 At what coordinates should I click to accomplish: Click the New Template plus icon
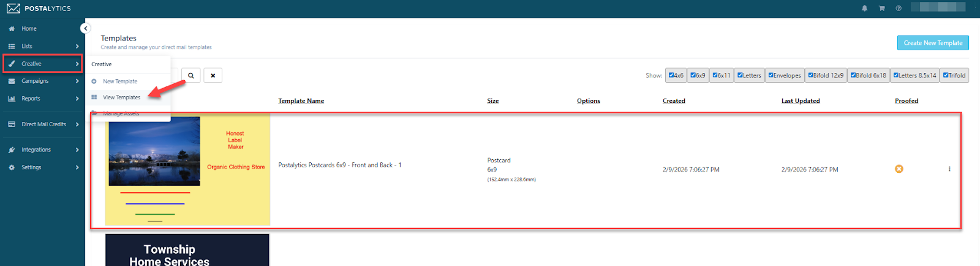pos(94,82)
